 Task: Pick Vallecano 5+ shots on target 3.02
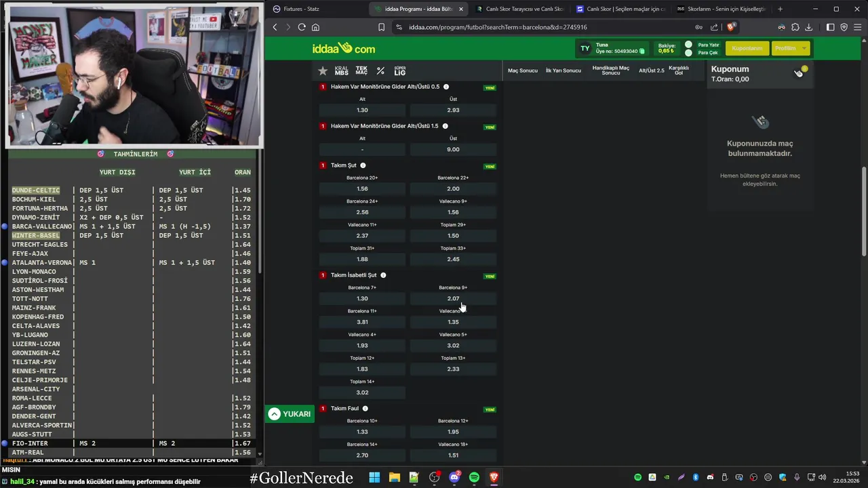pyautogui.click(x=453, y=346)
